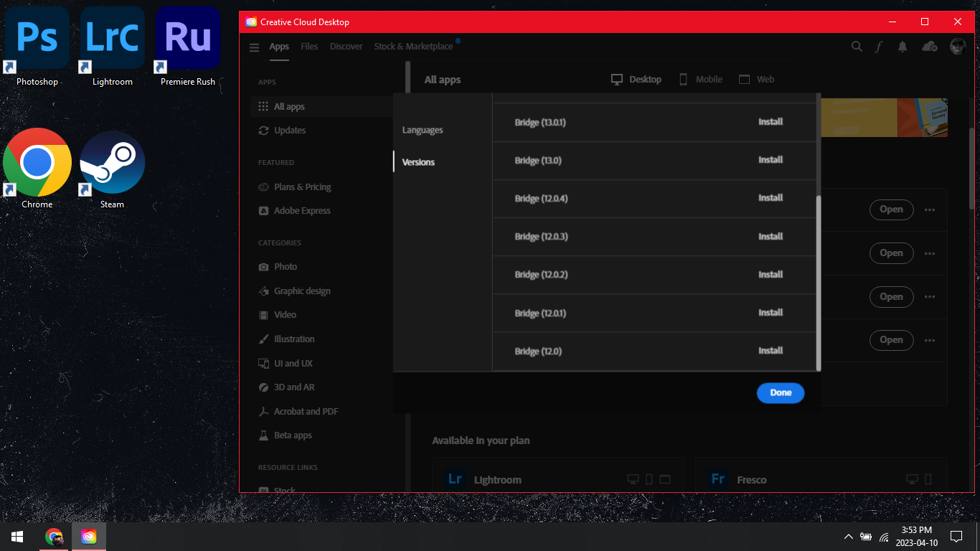Click the Acrobat and PDF icon

pyautogui.click(x=263, y=412)
